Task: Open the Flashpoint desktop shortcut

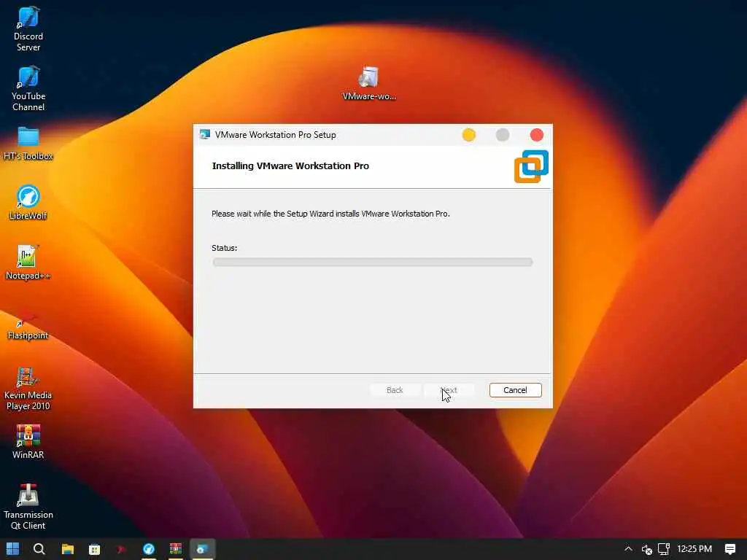Action: (x=28, y=326)
